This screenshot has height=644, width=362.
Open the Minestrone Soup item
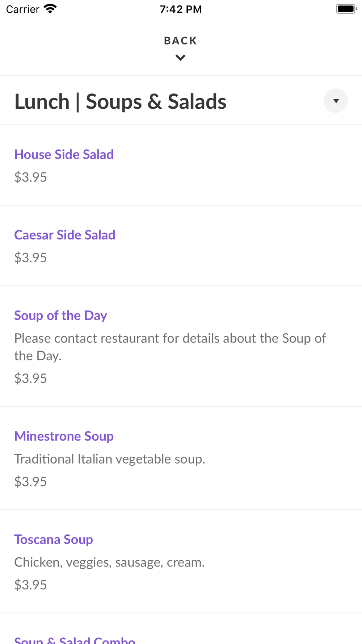(64, 436)
